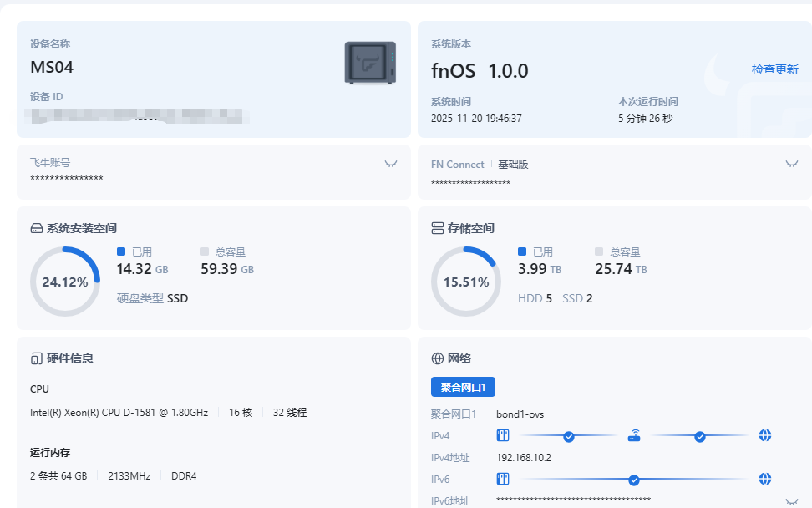Click the check mark in IPv6 connection line
This screenshot has width=812, height=508.
pyautogui.click(x=634, y=480)
